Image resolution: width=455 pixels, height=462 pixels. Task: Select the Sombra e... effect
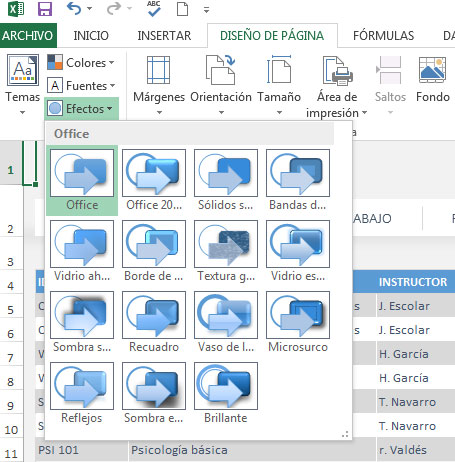[154, 393]
